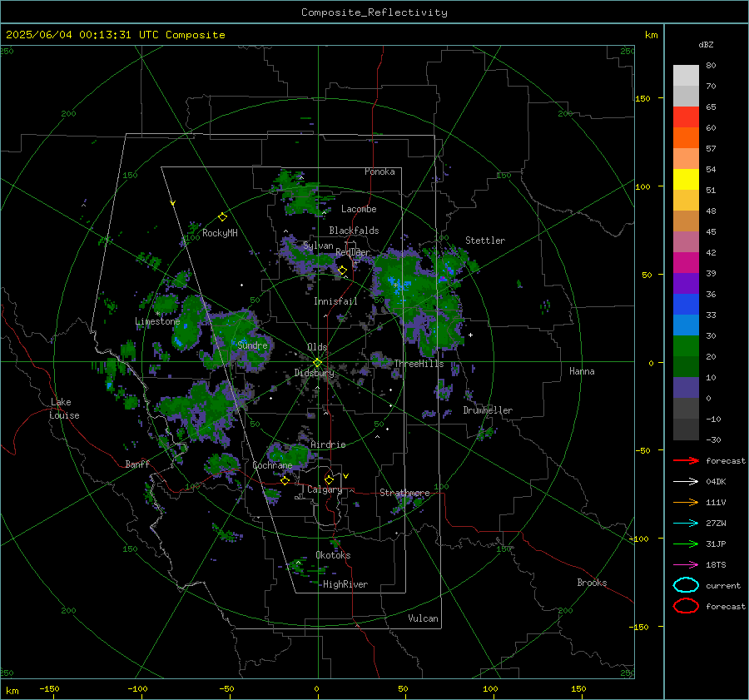Pick the magenta 42 dBZ color swatch
Screen dimensions: 749x700
(x=686, y=263)
